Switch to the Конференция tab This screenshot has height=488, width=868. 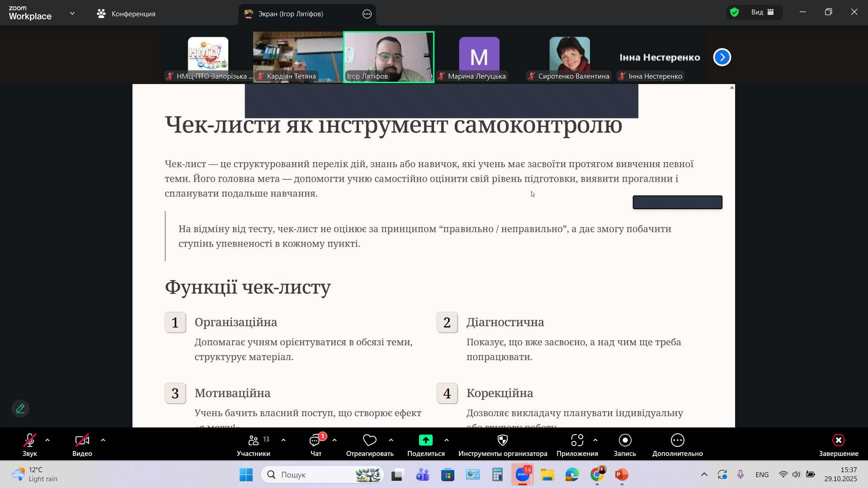127,14
